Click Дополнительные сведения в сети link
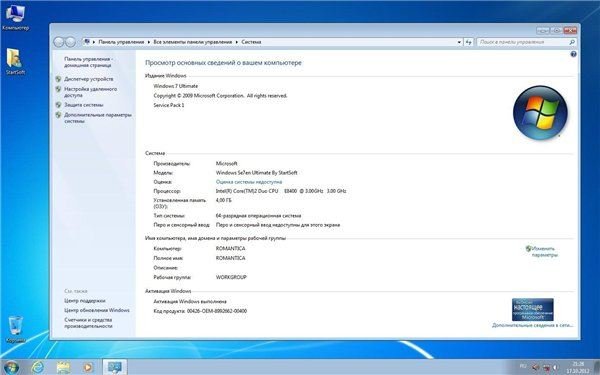 point(532,325)
